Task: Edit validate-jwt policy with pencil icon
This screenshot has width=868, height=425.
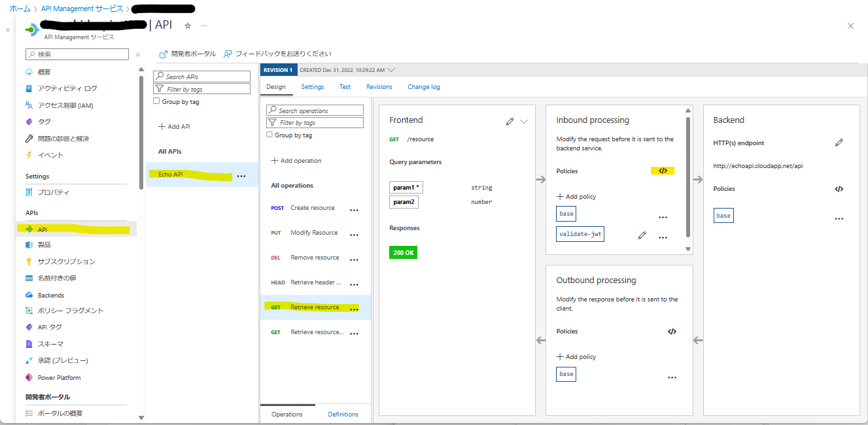Action: point(642,235)
